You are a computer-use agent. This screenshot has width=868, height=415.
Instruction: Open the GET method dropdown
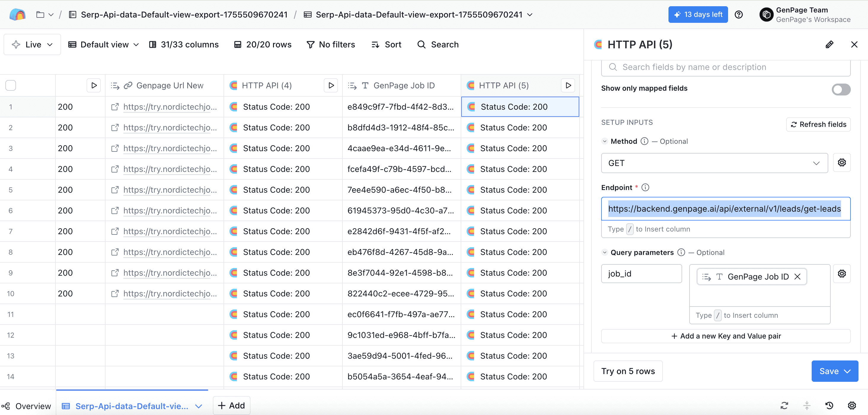tap(714, 163)
